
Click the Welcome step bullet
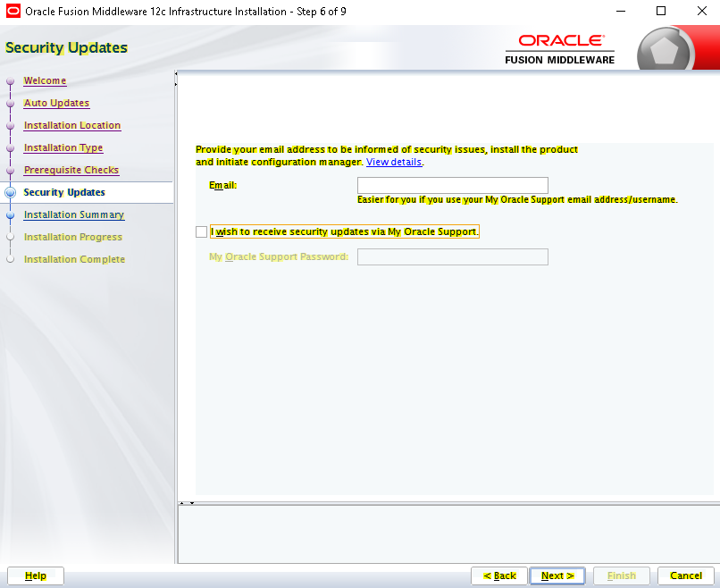click(10, 81)
